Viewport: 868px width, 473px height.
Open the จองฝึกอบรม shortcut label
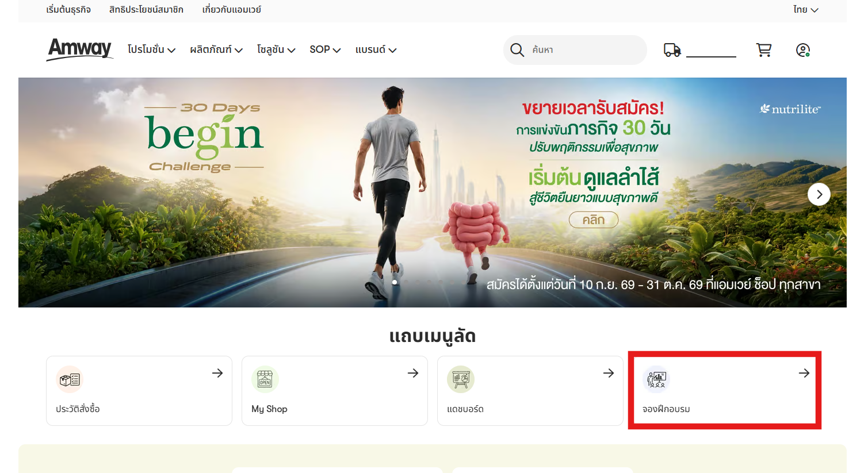(x=666, y=409)
